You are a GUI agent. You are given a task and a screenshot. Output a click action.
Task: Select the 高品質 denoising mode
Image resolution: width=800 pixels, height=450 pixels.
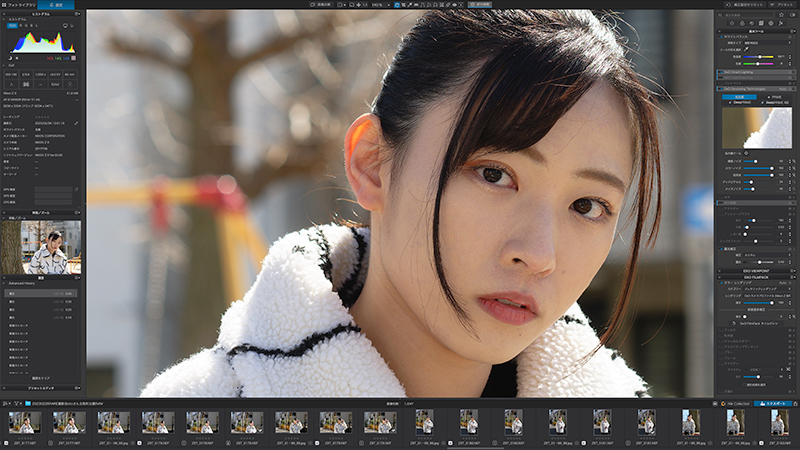[x=739, y=97]
